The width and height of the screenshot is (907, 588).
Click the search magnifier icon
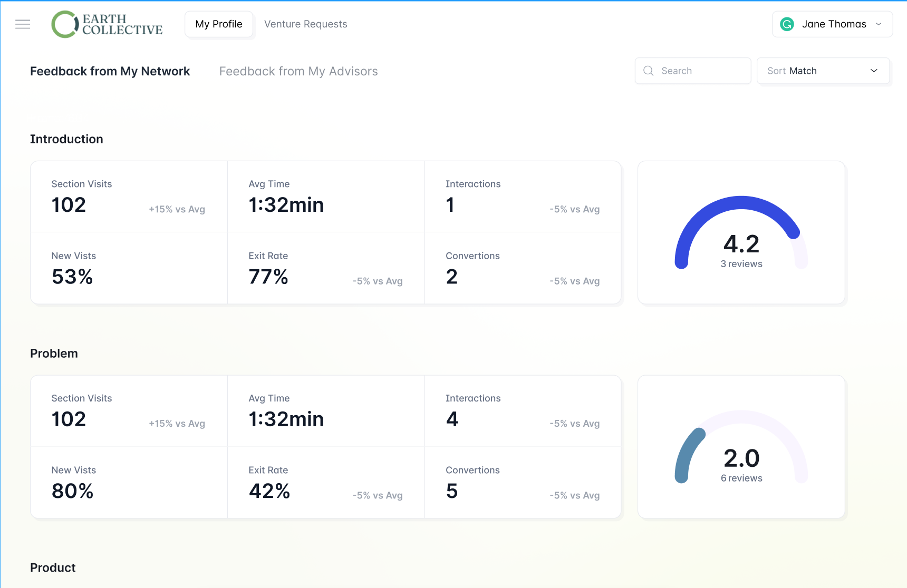tap(648, 71)
